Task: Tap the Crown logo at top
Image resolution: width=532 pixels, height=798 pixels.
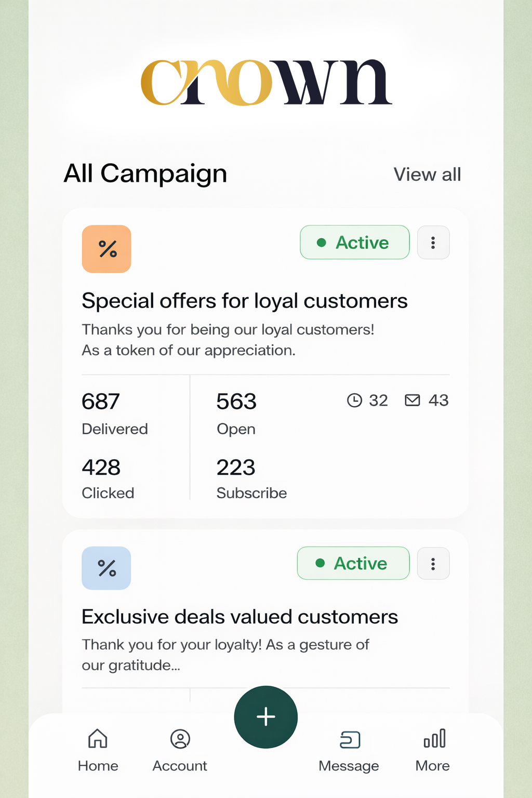Action: [266, 83]
